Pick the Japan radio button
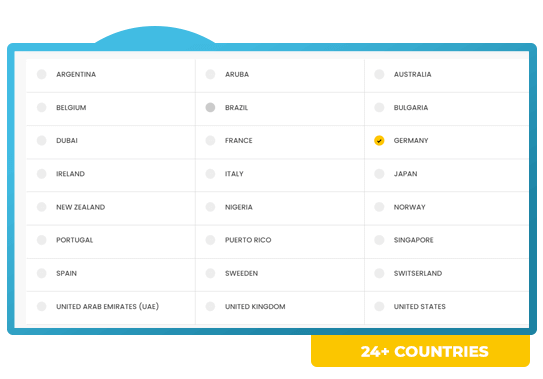The width and height of the screenshot is (543, 379). [379, 174]
